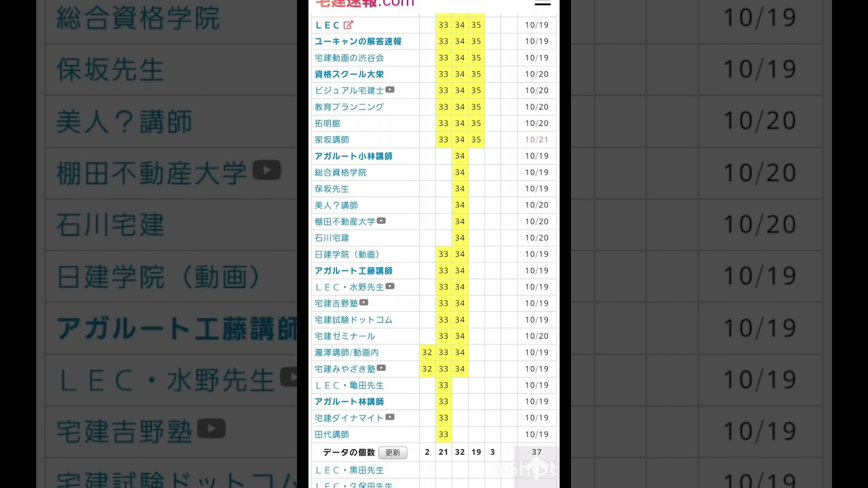
Task: Open the 資格スクール大栄 link
Action: pyautogui.click(x=349, y=74)
